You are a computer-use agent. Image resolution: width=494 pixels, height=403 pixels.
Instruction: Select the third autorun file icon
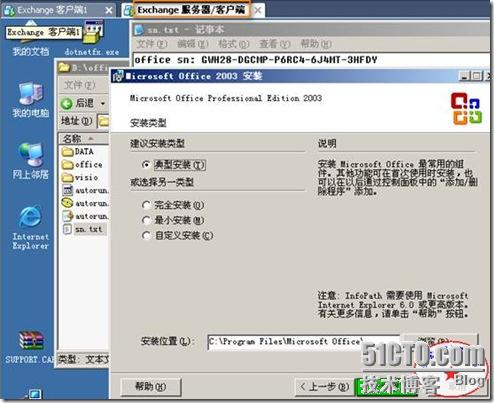67,216
